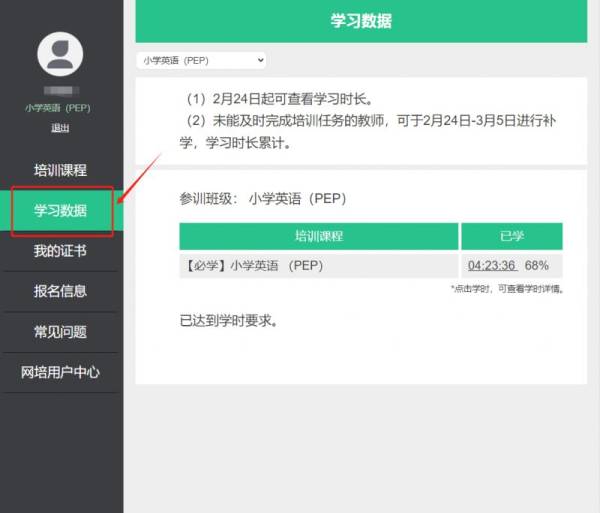Click the 学习数据 page title banner
Viewport: 600px width, 513px height.
(x=361, y=21)
